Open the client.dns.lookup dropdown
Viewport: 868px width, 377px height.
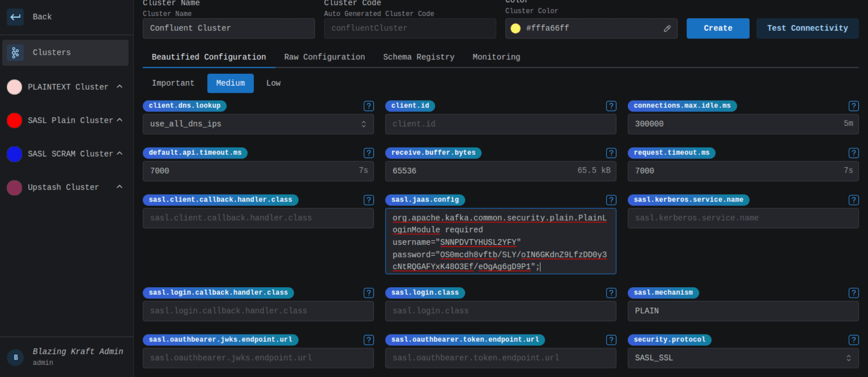(258, 124)
